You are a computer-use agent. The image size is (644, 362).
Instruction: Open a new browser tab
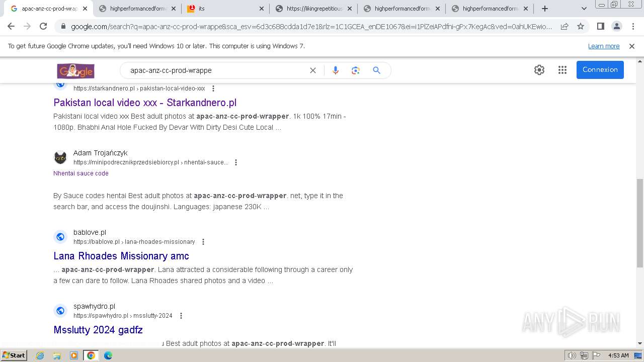pos(545,9)
